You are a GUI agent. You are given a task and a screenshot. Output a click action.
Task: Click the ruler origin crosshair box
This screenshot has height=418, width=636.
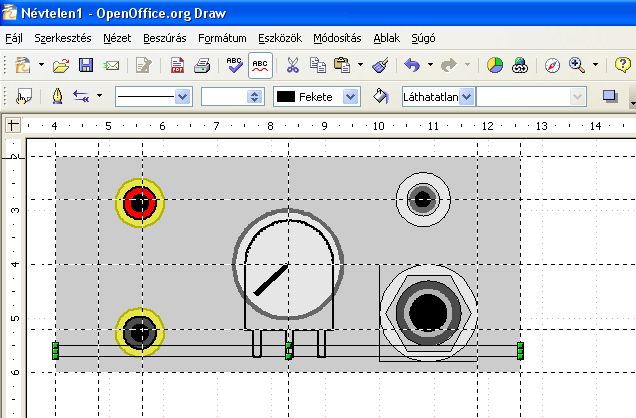[13, 125]
